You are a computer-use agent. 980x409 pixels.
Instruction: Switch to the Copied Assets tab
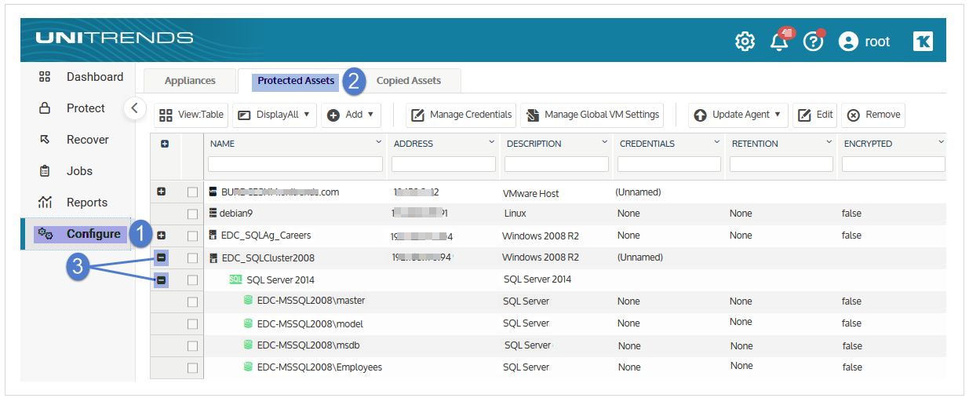point(409,81)
